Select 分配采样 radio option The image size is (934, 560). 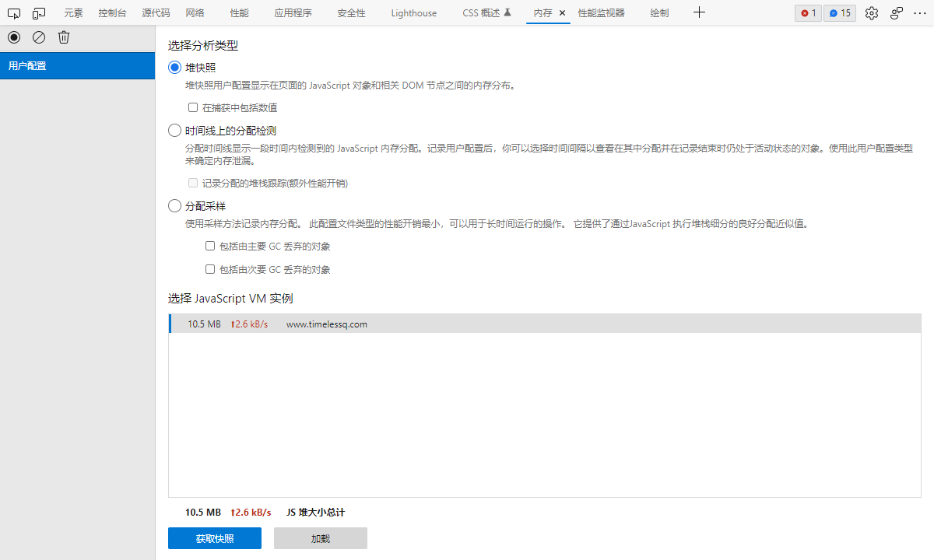click(174, 206)
